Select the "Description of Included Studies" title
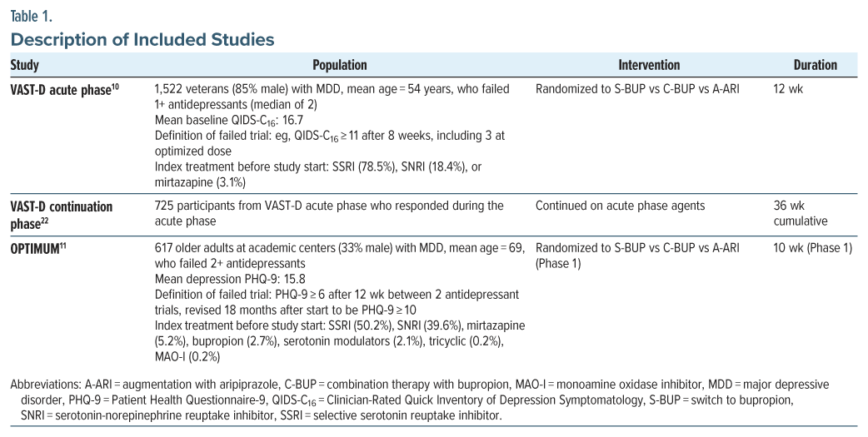Screen dimensions: 868x437 [142, 39]
